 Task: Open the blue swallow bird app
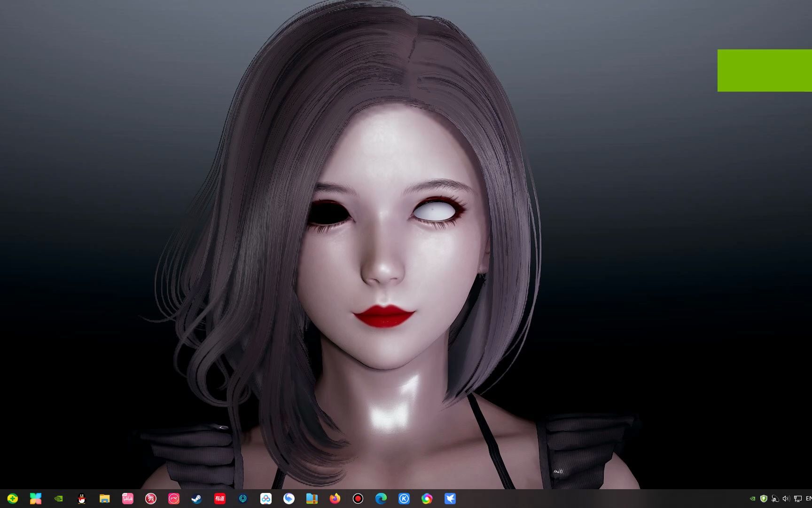point(450,499)
